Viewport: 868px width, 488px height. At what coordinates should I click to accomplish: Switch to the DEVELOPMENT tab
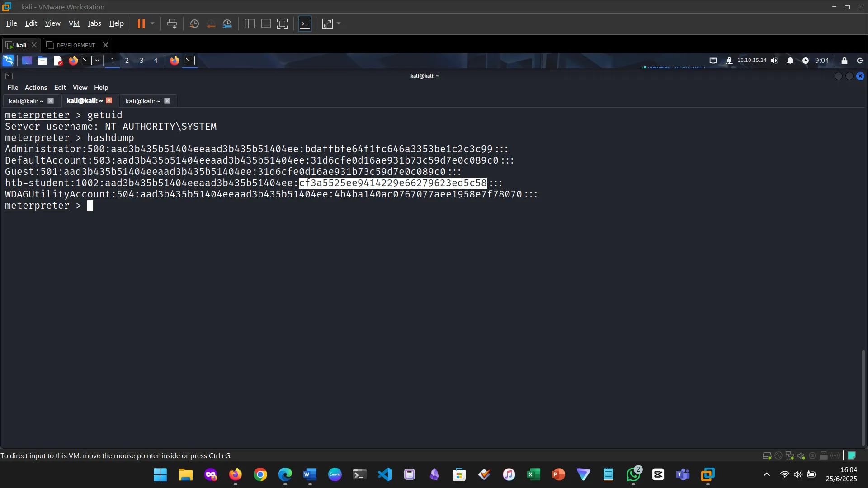[75, 45]
